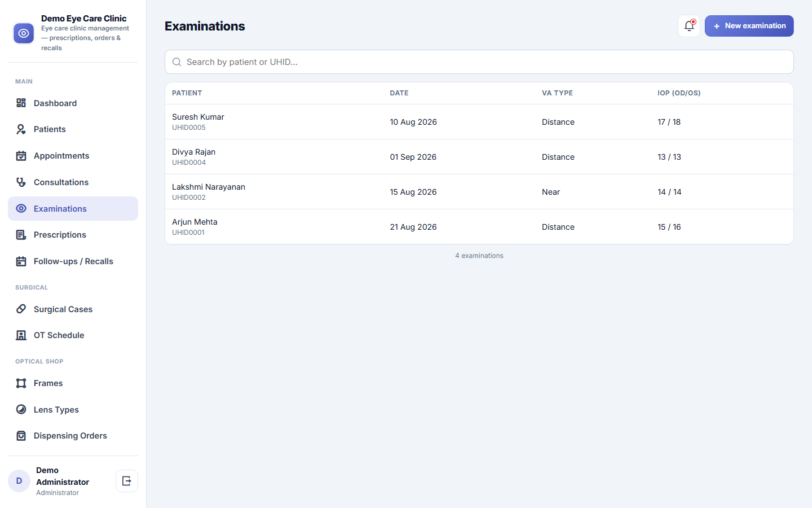This screenshot has height=508, width=812.
Task: Click the logout icon button
Action: 127,481
